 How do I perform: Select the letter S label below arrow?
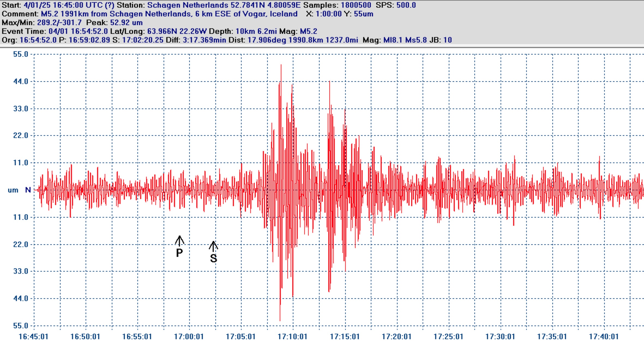pos(213,258)
